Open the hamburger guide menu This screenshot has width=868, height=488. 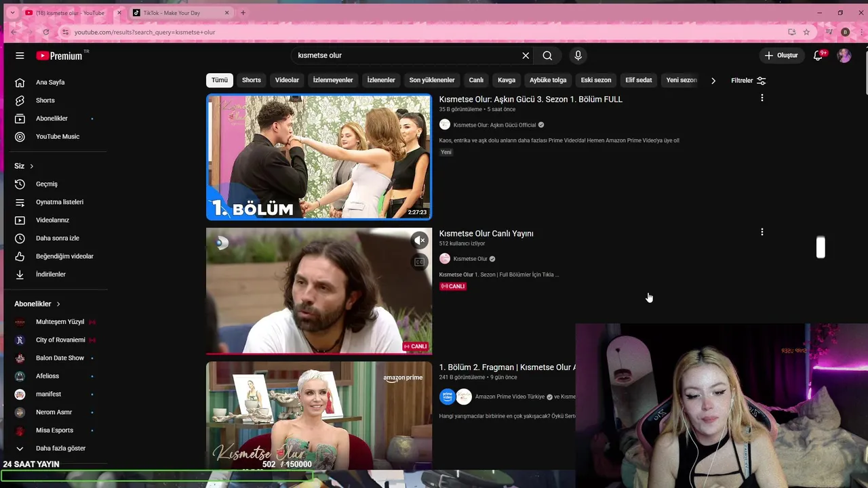coord(20,56)
